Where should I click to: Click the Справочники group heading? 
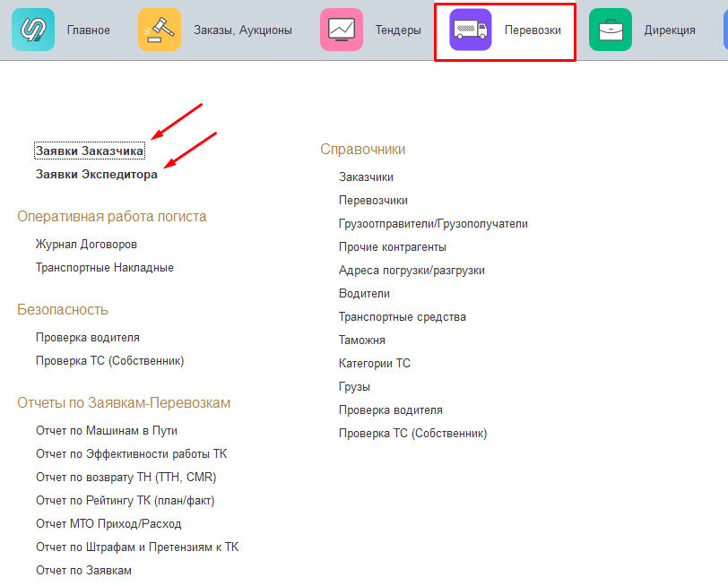point(362,150)
